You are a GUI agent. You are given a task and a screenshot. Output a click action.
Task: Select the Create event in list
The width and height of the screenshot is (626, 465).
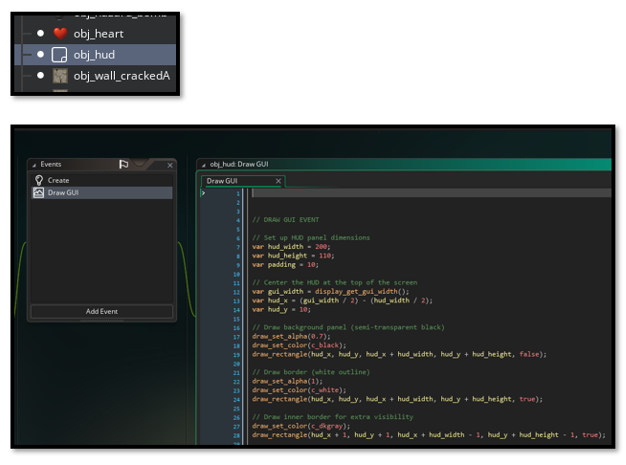59,181
